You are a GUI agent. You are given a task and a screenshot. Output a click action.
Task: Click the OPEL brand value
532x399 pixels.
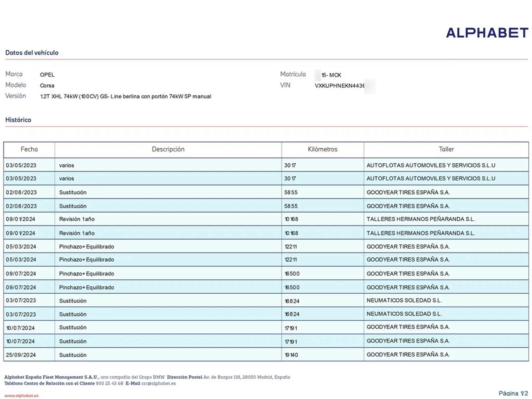point(47,75)
